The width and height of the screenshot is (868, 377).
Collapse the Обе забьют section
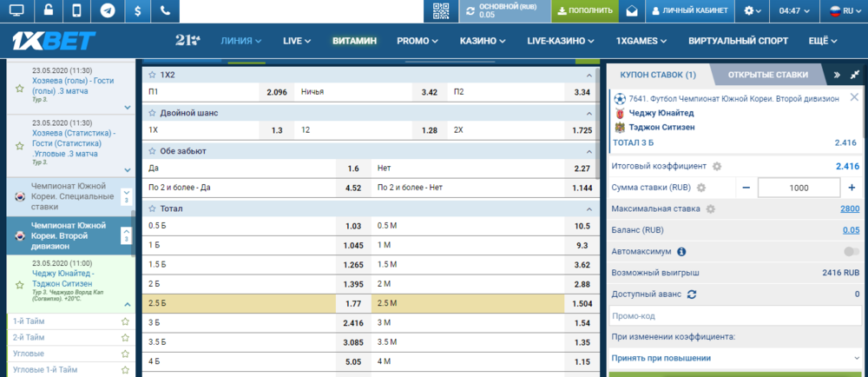point(589,151)
